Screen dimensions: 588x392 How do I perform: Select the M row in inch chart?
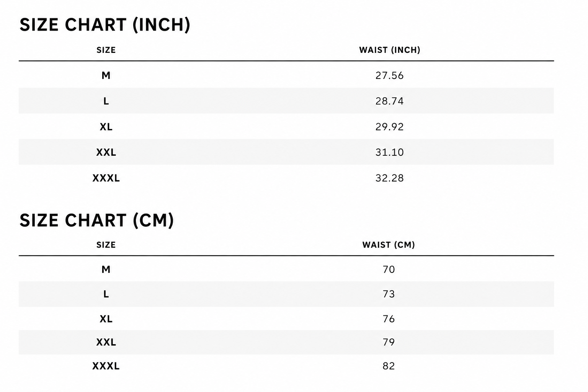pyautogui.click(x=286, y=75)
